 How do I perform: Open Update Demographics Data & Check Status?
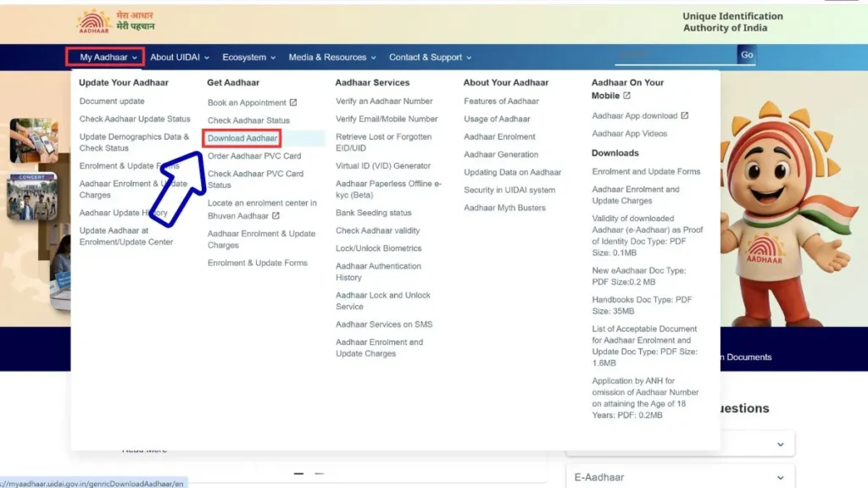[134, 142]
